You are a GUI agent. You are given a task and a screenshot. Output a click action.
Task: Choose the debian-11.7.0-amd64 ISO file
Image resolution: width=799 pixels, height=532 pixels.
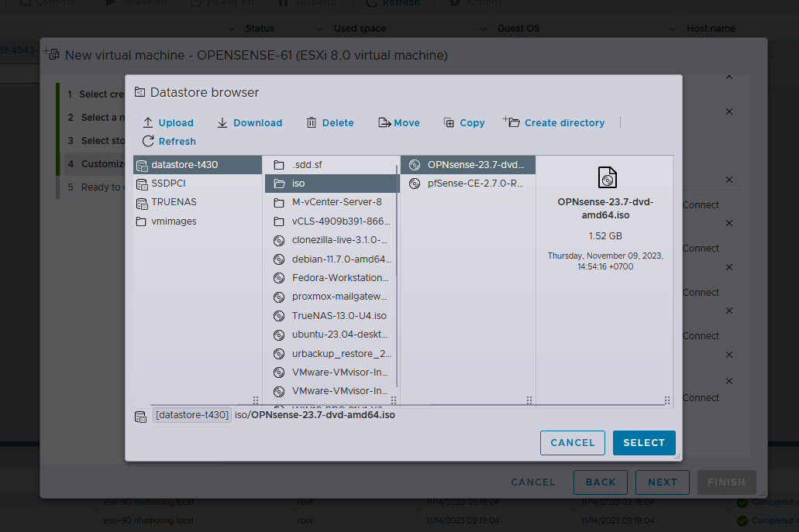point(341,259)
